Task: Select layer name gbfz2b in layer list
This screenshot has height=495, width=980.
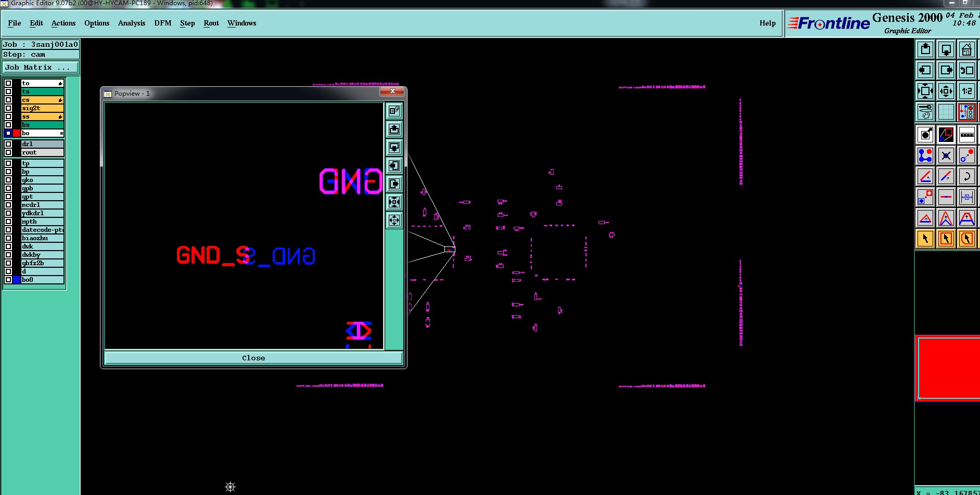Action: [x=42, y=263]
